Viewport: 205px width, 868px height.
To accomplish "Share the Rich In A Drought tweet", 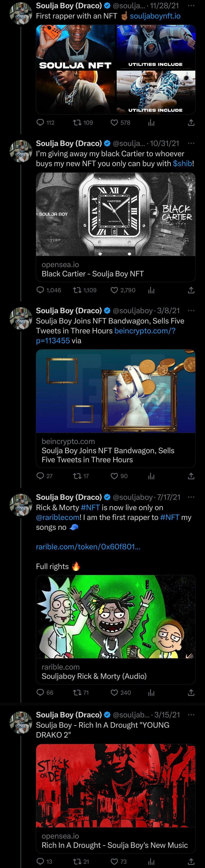I will (x=191, y=862).
